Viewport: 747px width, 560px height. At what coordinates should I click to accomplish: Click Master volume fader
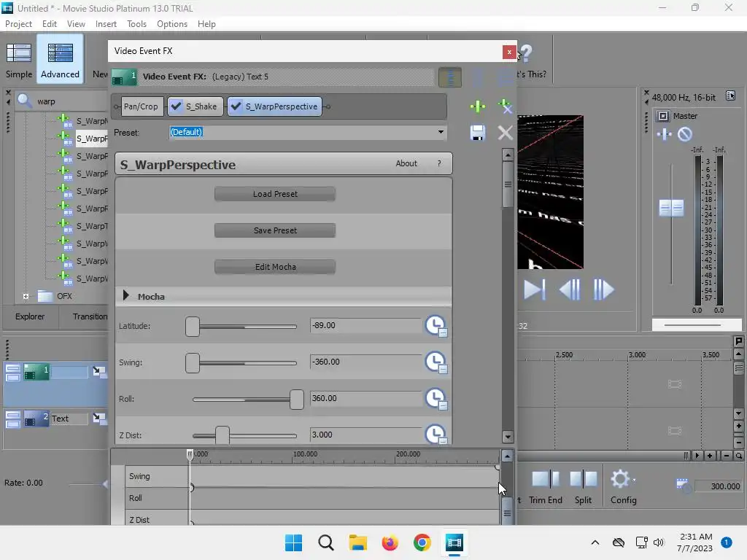671,208
